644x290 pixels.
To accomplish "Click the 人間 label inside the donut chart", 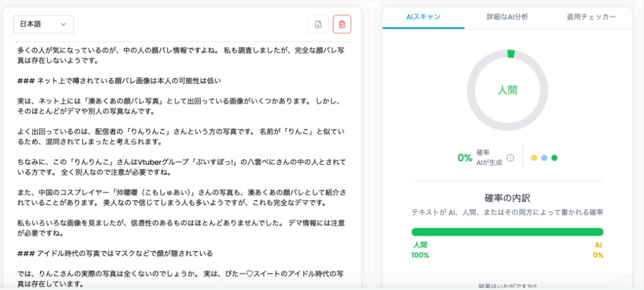I will [x=507, y=90].
